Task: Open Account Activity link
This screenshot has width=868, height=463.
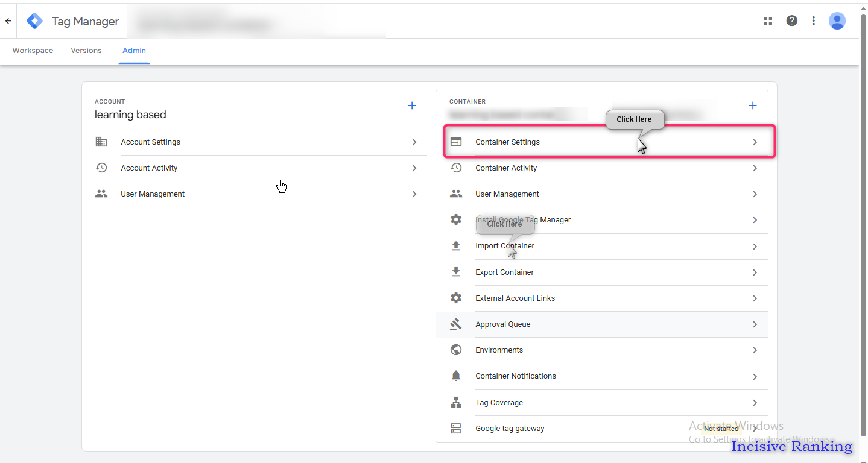Action: (149, 168)
